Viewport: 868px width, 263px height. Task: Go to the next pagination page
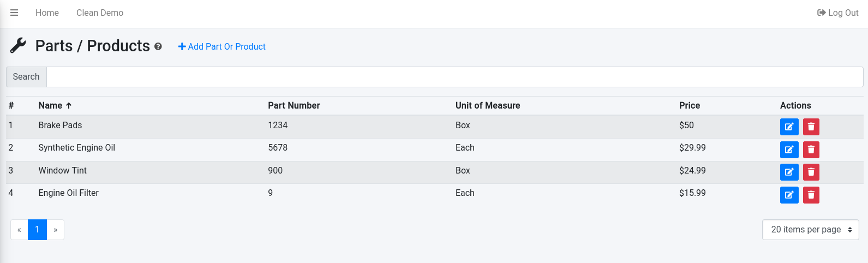coord(56,230)
